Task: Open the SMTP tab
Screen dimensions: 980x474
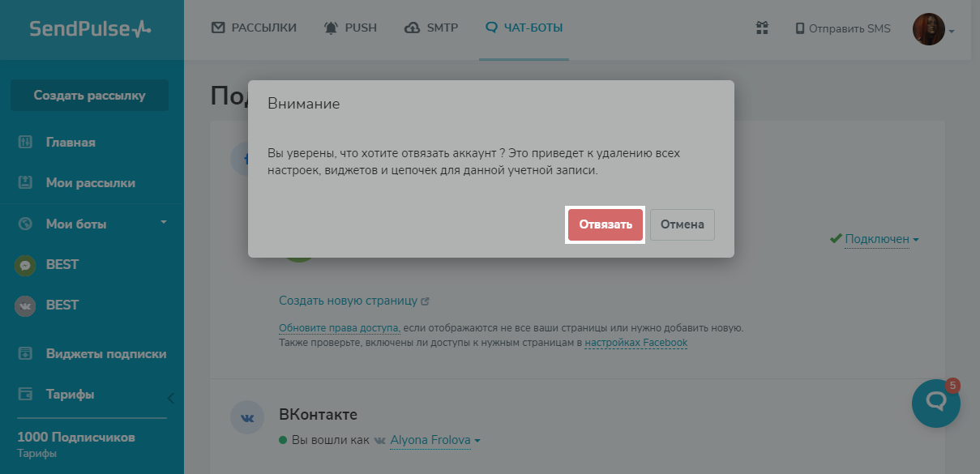Action: [x=431, y=28]
